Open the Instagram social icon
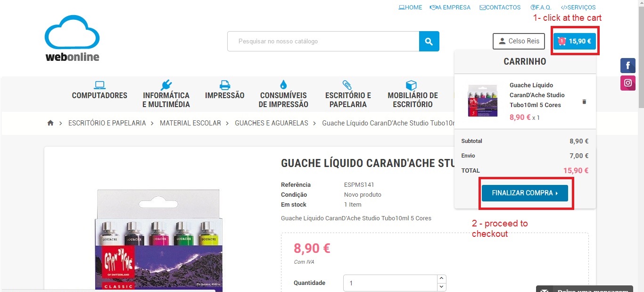This screenshot has width=644, height=292. tap(628, 83)
